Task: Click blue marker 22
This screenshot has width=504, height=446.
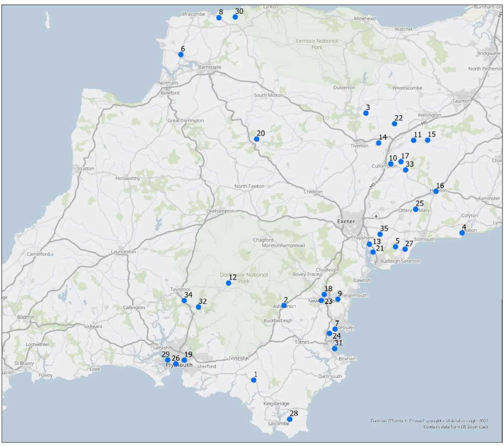Action: tap(394, 124)
